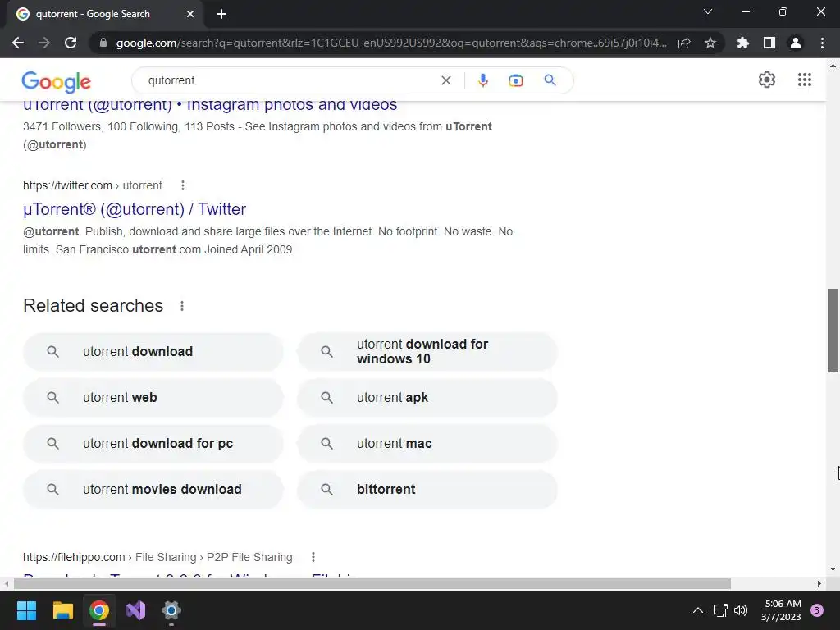Open µTorrent Twitter result link

[x=135, y=209]
